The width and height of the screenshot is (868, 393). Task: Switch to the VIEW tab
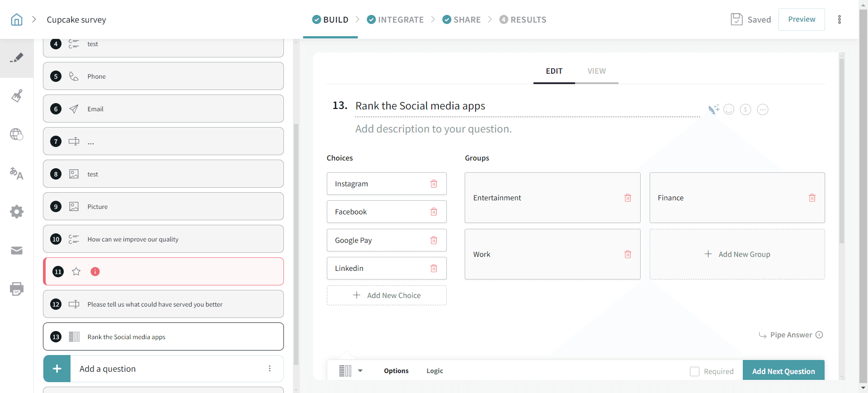pyautogui.click(x=596, y=71)
